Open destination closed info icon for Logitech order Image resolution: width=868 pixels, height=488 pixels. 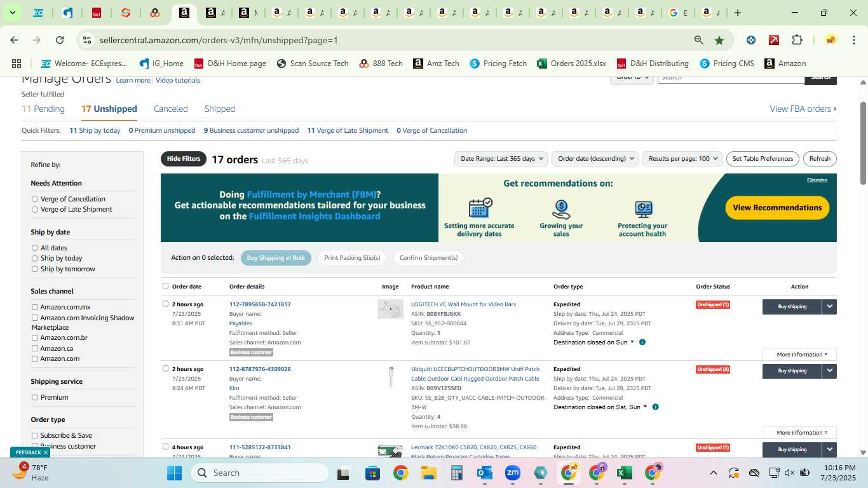tap(642, 342)
